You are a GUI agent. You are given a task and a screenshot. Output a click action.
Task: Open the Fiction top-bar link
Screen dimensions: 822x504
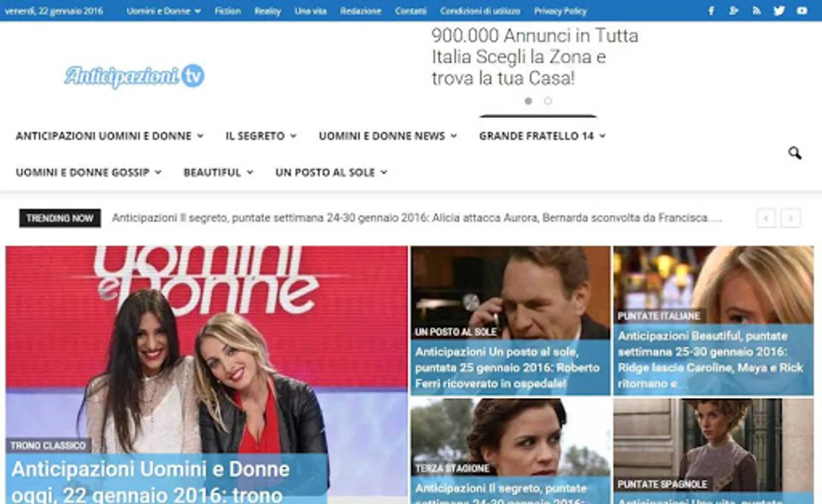(x=227, y=11)
